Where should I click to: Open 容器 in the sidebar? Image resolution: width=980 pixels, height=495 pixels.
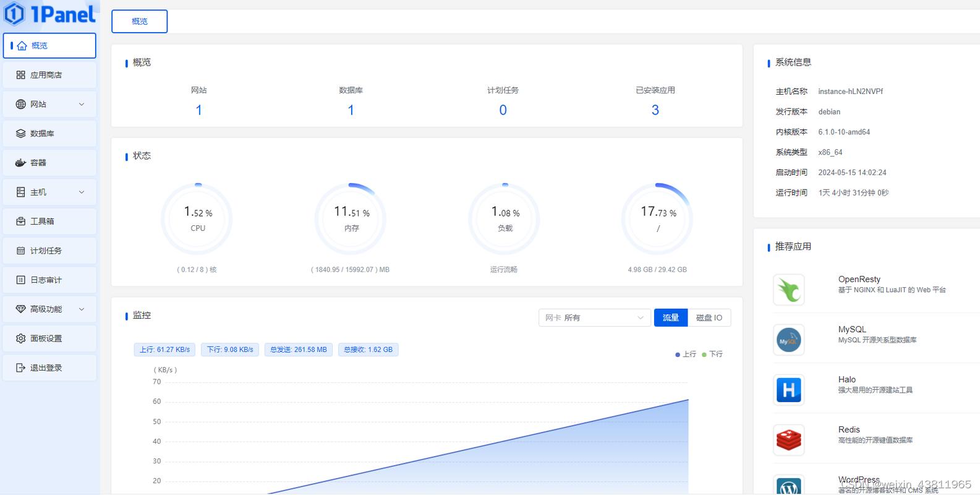tap(49, 163)
